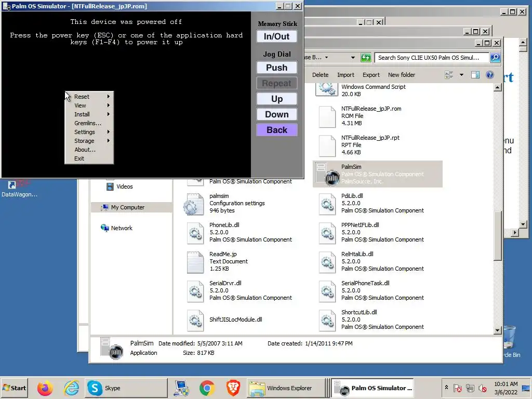Select the ReadMe.jp text document icon
532x399 pixels.
click(x=195, y=262)
